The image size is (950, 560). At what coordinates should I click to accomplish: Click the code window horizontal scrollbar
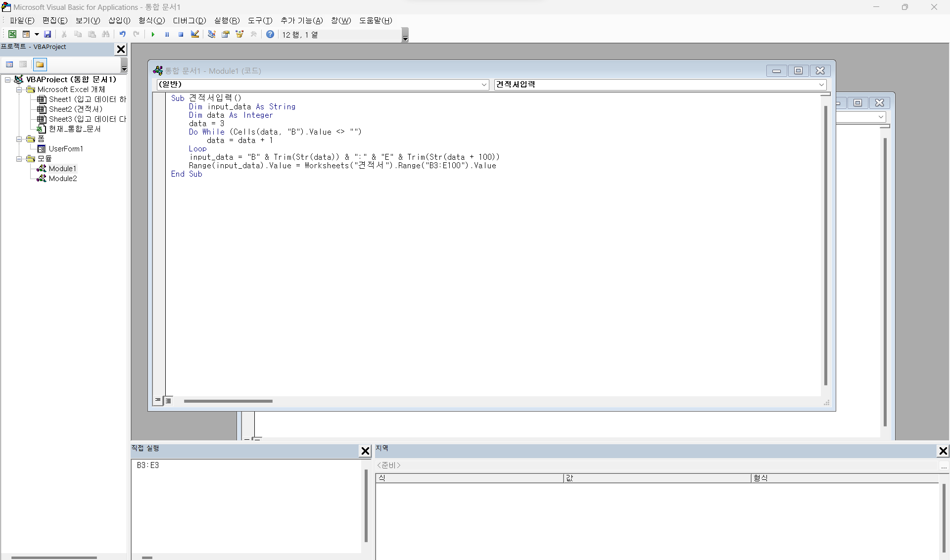[x=228, y=401]
